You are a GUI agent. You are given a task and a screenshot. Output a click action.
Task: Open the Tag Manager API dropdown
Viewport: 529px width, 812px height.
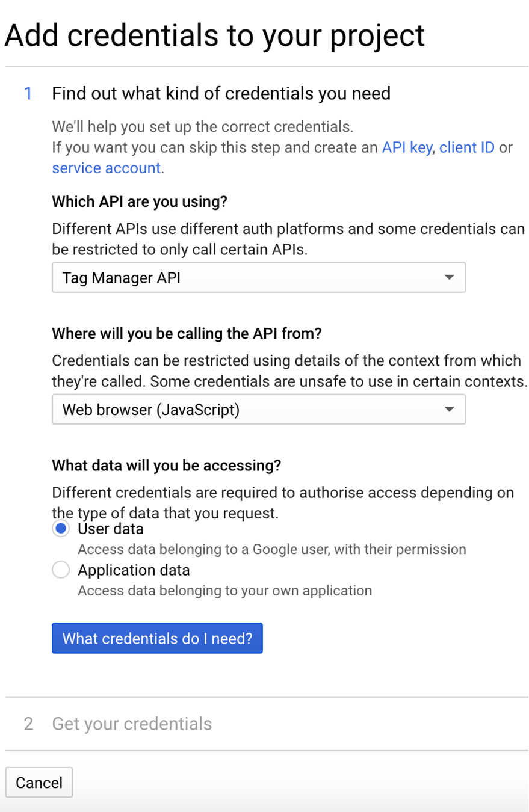[x=259, y=278]
